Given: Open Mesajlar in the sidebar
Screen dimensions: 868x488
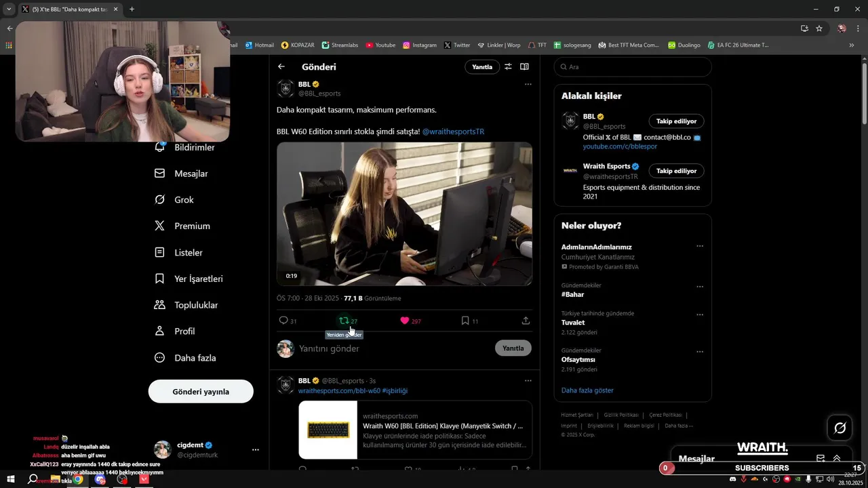Looking at the screenshot, I should tap(181, 174).
